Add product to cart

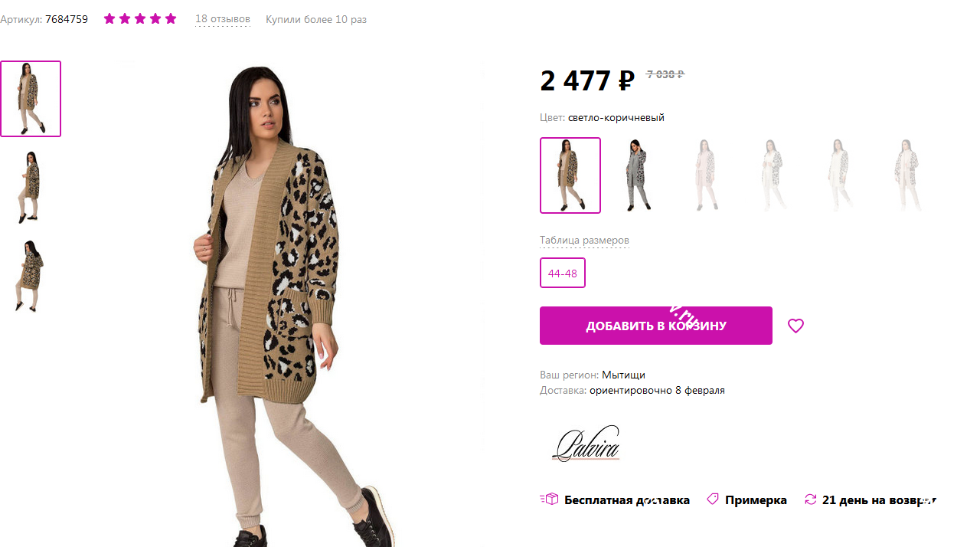click(x=656, y=326)
